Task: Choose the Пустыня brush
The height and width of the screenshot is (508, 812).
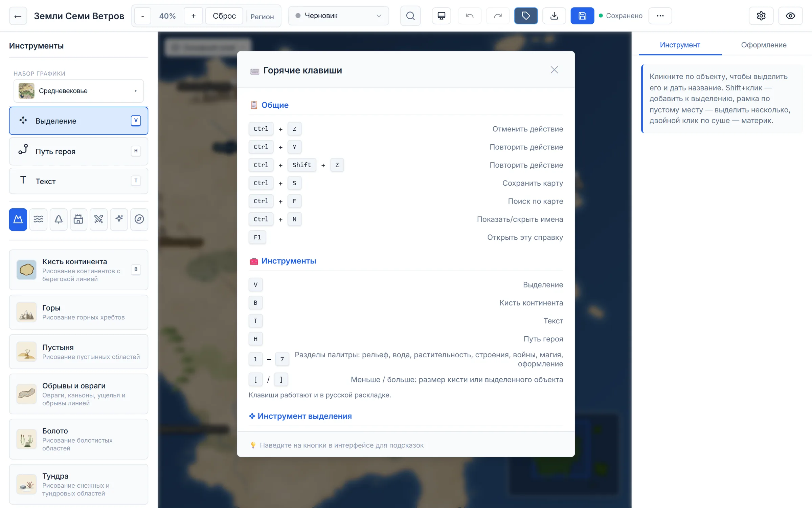Action: point(78,352)
